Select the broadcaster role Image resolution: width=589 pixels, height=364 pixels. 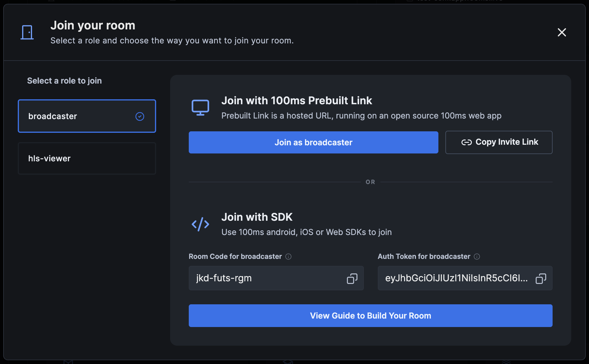pyautogui.click(x=87, y=116)
